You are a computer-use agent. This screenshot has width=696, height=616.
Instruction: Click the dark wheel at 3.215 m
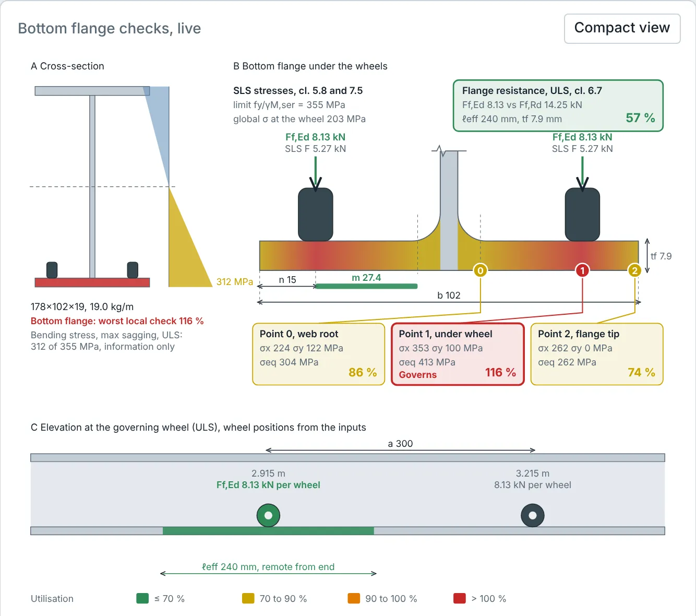click(x=533, y=515)
